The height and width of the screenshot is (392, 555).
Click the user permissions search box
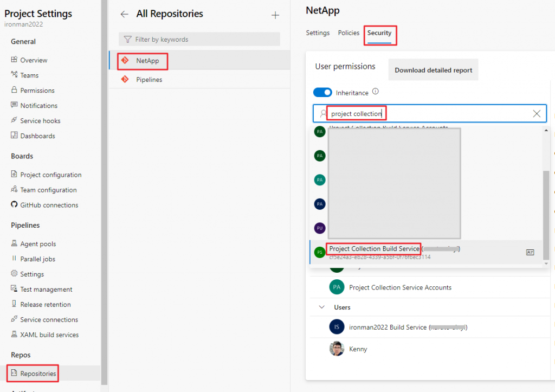(430, 114)
